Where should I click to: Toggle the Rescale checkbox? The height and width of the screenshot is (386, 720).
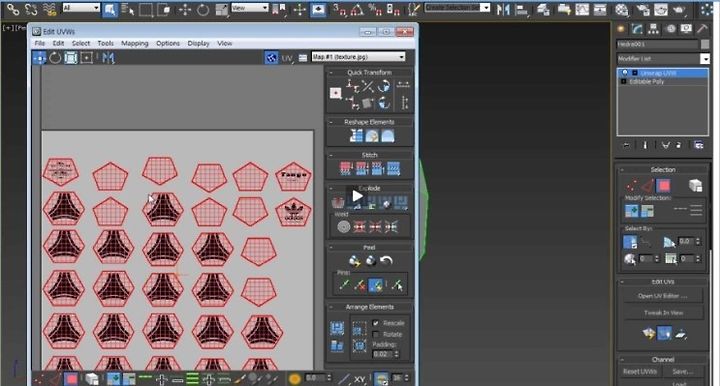pyautogui.click(x=376, y=323)
